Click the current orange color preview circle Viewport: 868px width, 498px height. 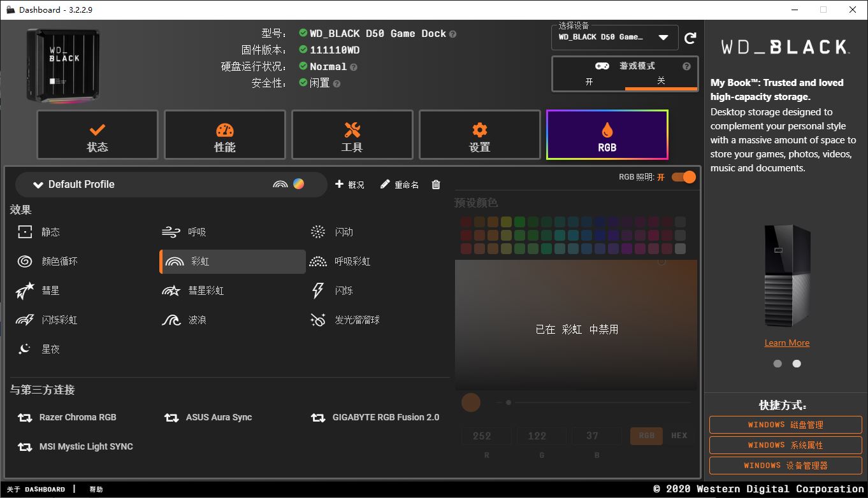(x=471, y=402)
